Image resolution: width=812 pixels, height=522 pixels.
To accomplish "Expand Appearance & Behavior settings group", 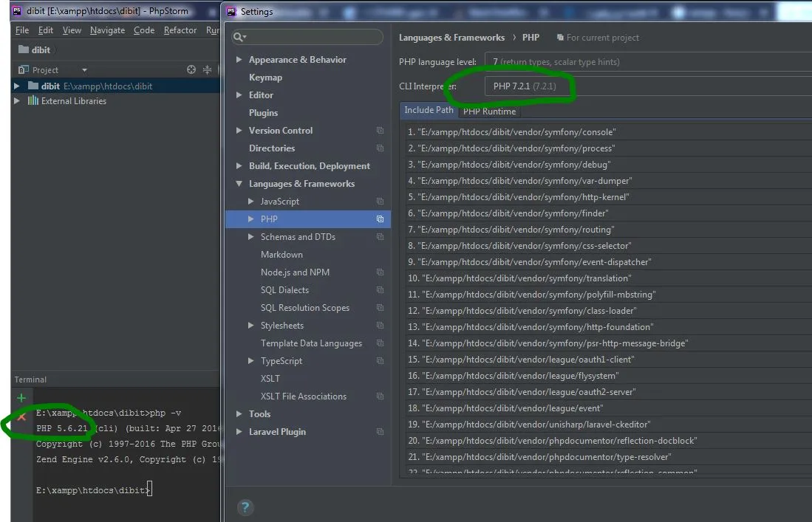I will (239, 60).
